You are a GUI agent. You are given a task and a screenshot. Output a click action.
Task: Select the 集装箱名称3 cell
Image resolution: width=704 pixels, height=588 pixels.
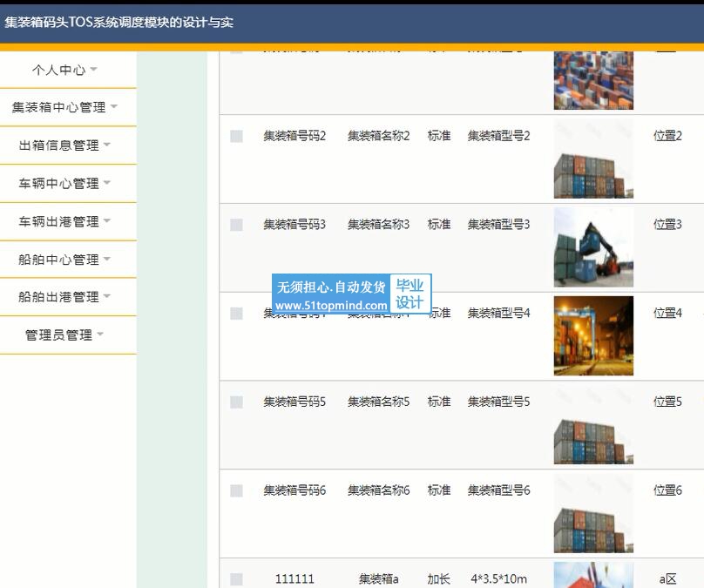[378, 224]
